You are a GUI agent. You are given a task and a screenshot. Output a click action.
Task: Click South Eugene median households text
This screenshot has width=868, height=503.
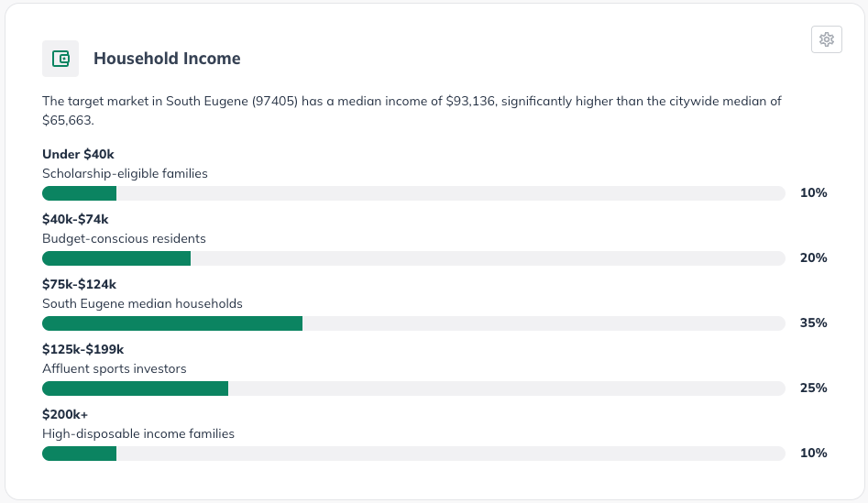pyautogui.click(x=142, y=303)
